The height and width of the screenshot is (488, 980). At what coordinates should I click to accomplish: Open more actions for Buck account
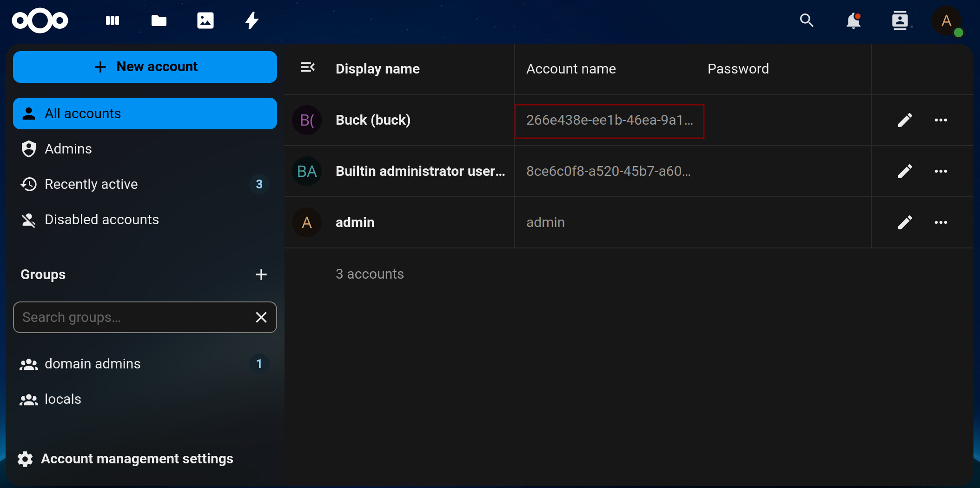pos(940,120)
